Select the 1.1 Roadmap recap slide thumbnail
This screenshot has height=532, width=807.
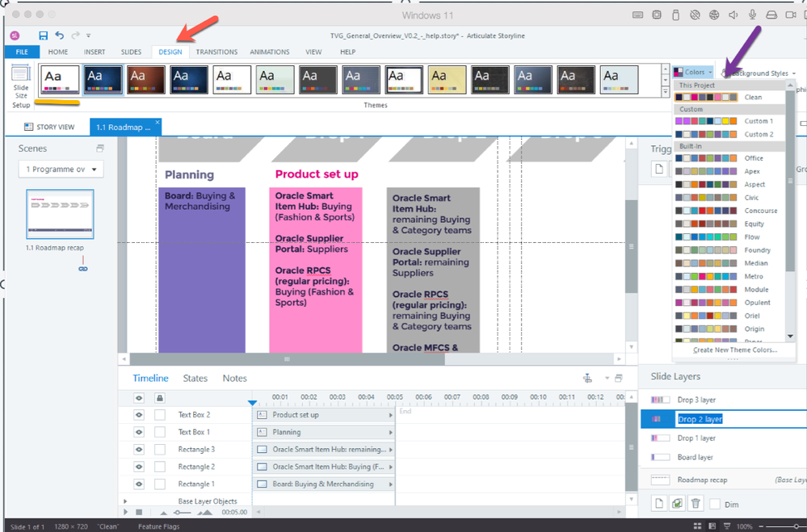tap(61, 214)
